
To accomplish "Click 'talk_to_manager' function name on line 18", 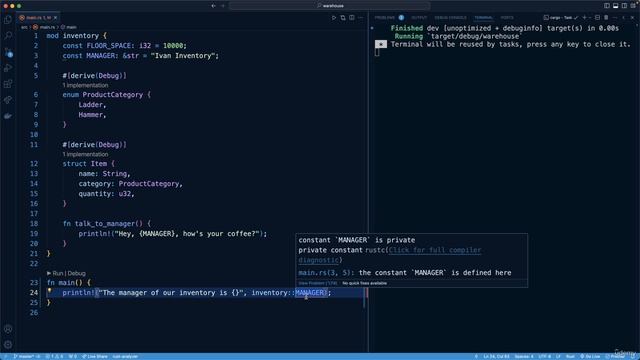I will tap(105, 224).
